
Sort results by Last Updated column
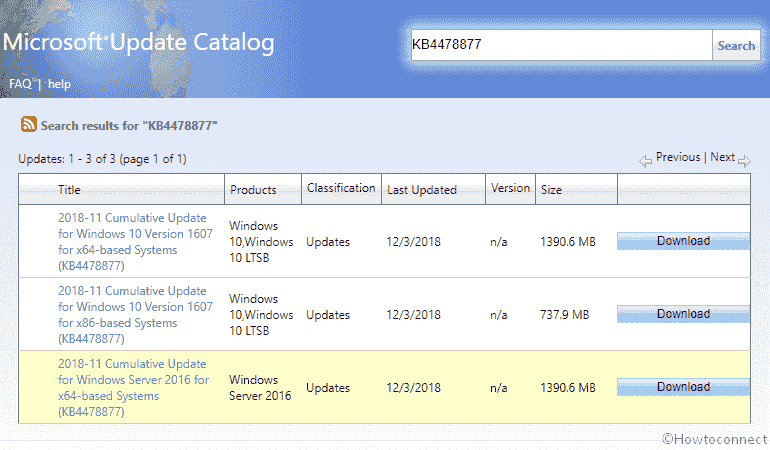(x=422, y=190)
